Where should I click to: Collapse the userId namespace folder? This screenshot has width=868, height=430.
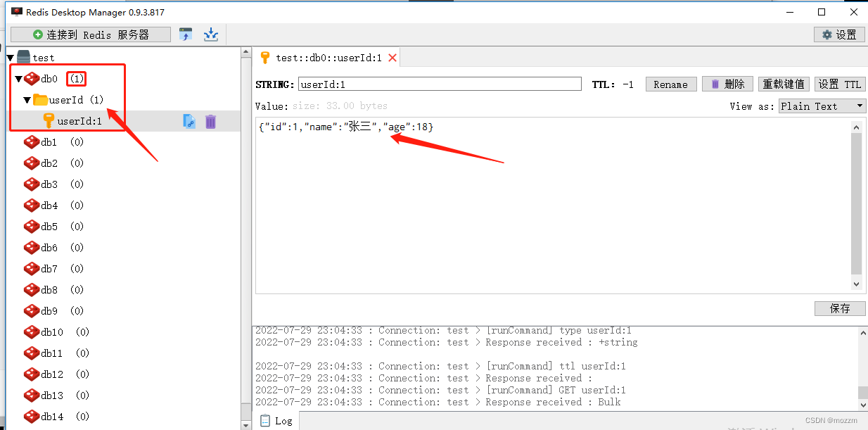27,100
